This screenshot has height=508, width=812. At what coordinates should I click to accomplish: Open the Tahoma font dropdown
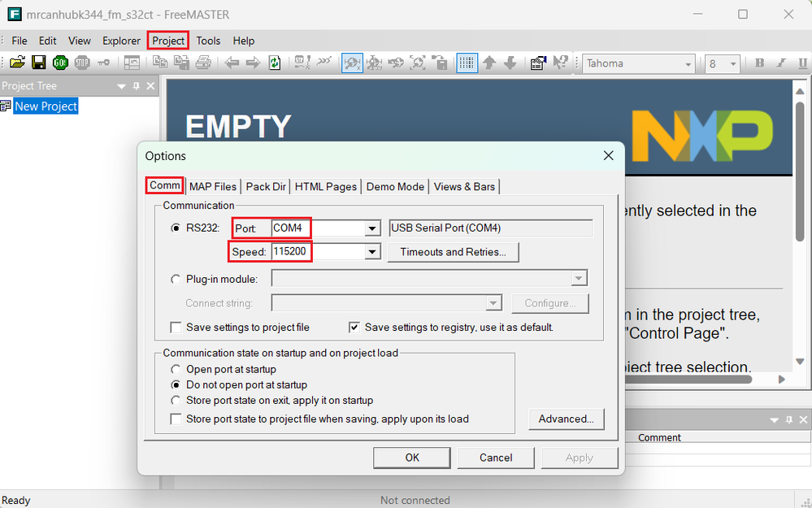pyautogui.click(x=688, y=63)
